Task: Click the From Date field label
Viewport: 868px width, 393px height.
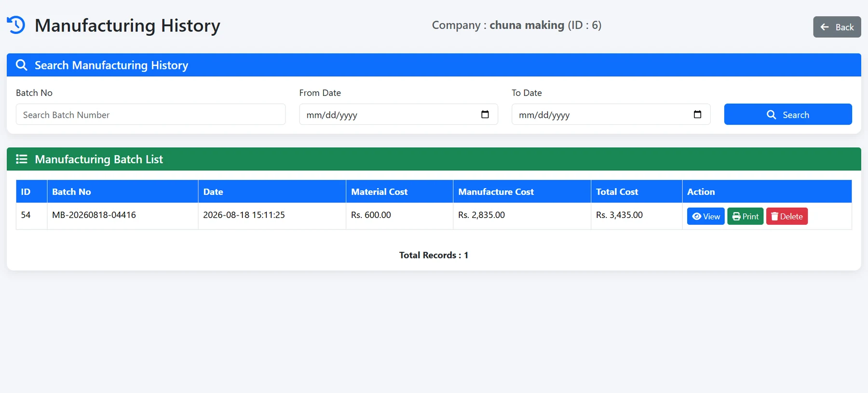Action: pyautogui.click(x=320, y=93)
